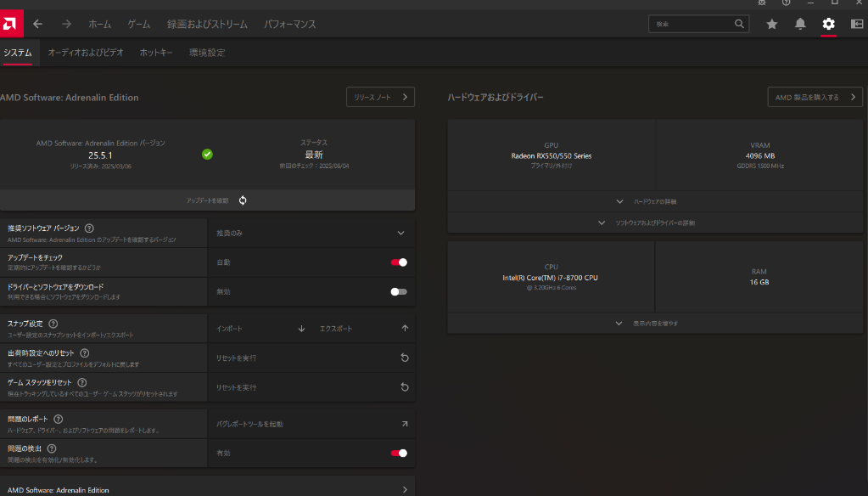The image size is (868, 496).
Task: Click the 4096 MB VRAM value
Action: coord(760,155)
